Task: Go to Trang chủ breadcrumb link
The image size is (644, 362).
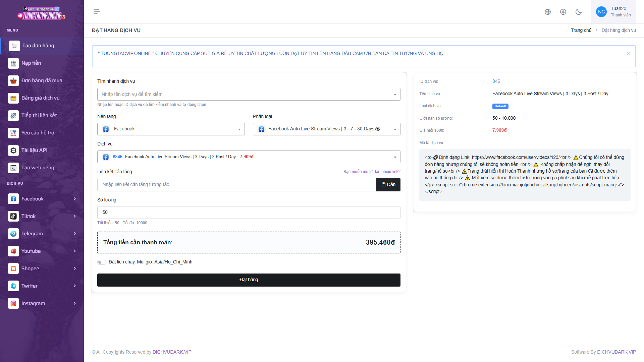Action: (581, 30)
